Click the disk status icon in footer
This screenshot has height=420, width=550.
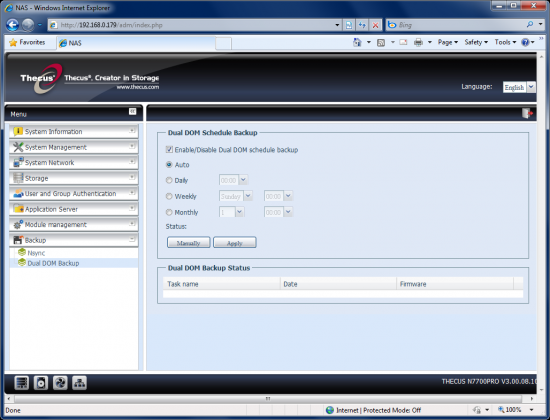tap(41, 383)
